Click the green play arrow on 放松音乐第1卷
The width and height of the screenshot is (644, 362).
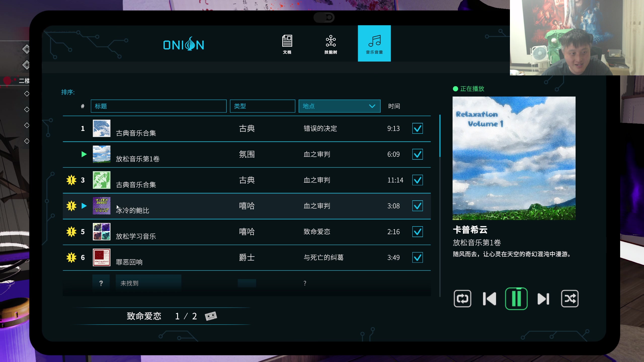(x=84, y=154)
